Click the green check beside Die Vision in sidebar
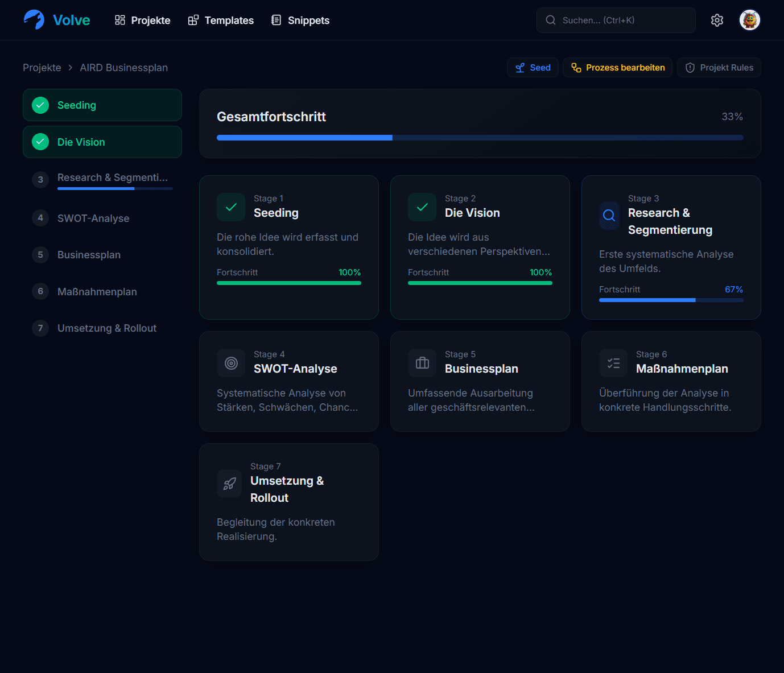784x673 pixels. point(40,142)
